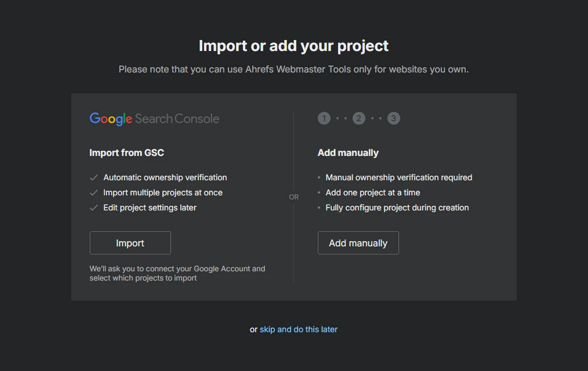Click checkmark beside Automatic ownership verification
This screenshot has width=588, height=371.
pos(94,178)
